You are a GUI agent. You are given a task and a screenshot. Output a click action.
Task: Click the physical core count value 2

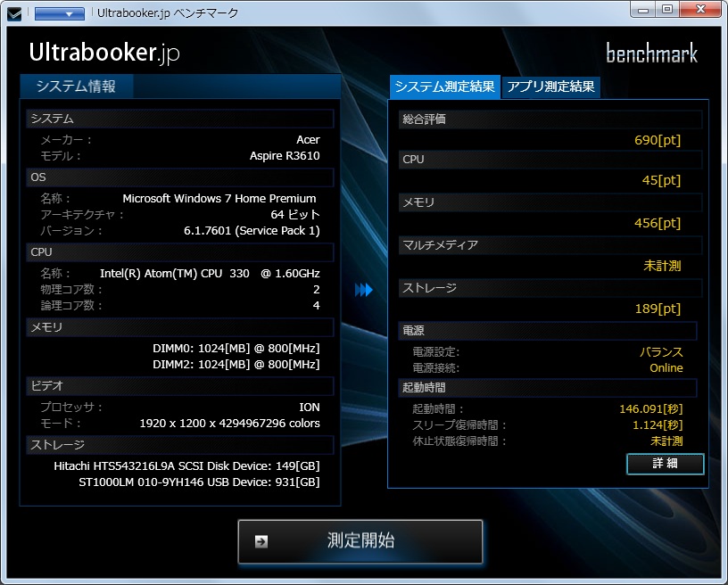click(316, 290)
